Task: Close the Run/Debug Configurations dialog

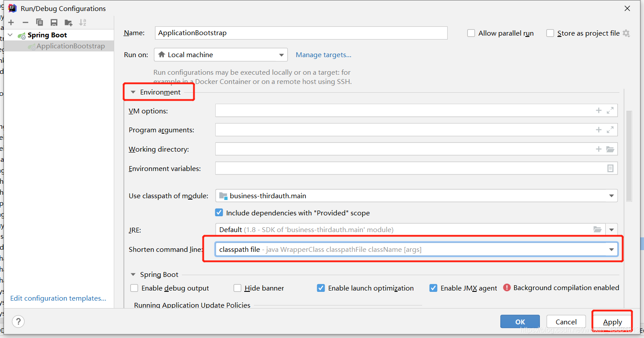Action: (628, 8)
